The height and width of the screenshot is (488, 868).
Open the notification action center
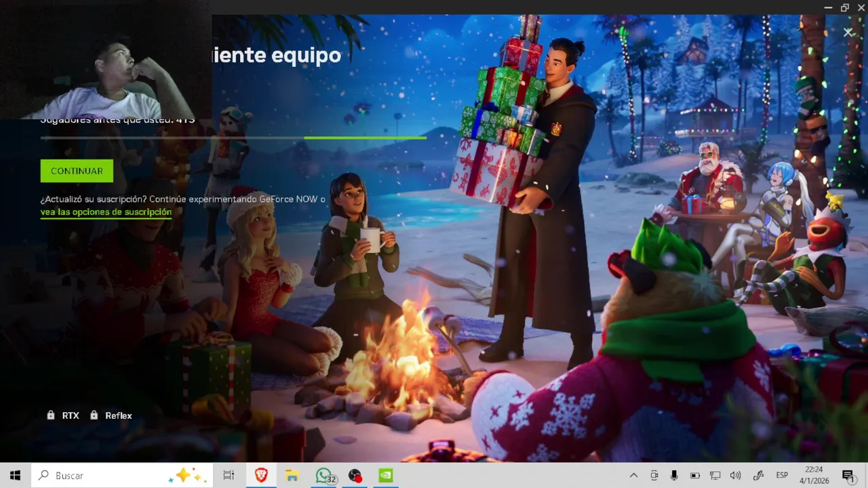(x=848, y=476)
